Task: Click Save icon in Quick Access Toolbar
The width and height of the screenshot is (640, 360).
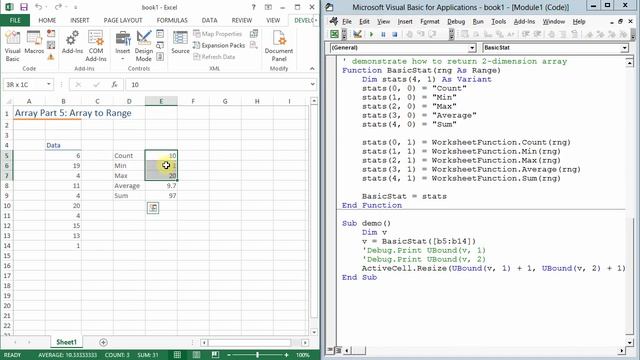Action: [24, 7]
